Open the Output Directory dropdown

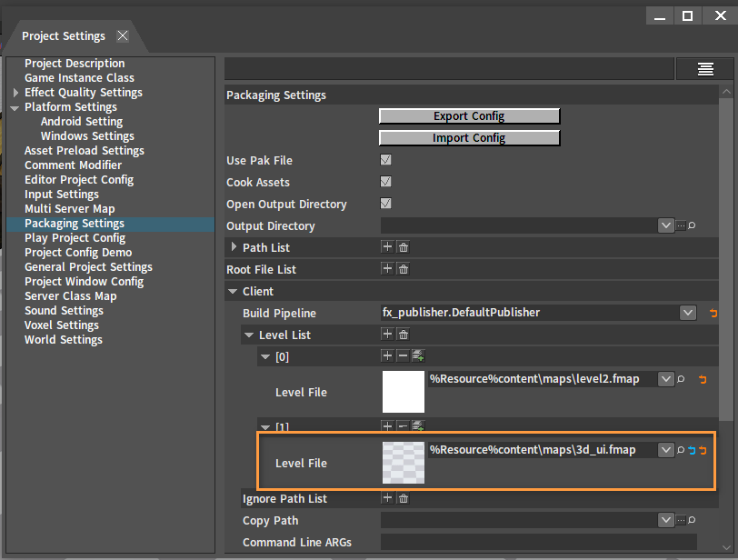665,225
